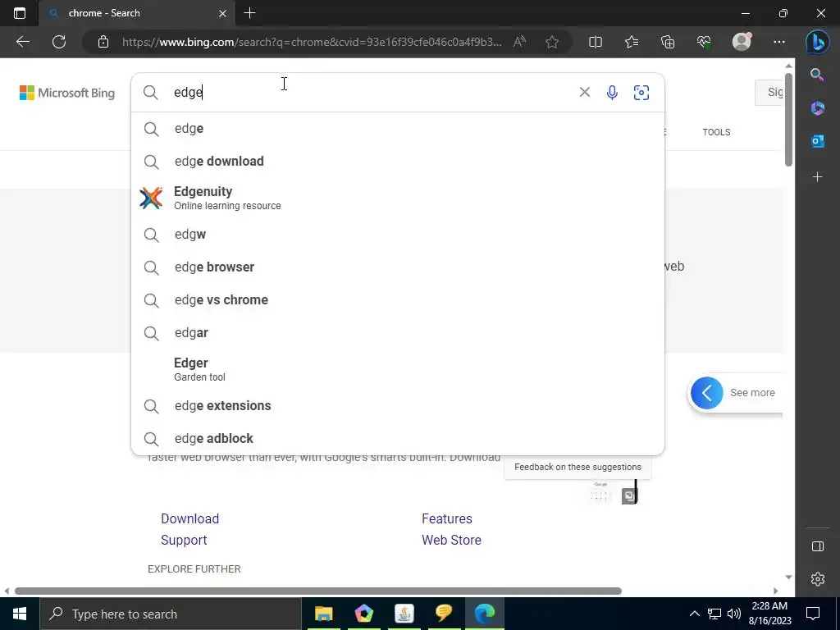
Task: Select the 'edge' suggestion
Action: [x=398, y=129]
